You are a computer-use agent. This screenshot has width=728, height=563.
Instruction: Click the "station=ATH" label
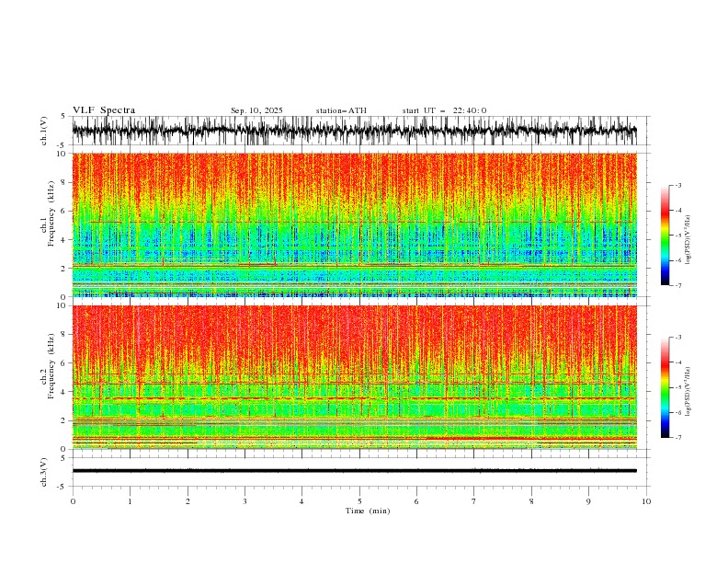(341, 110)
